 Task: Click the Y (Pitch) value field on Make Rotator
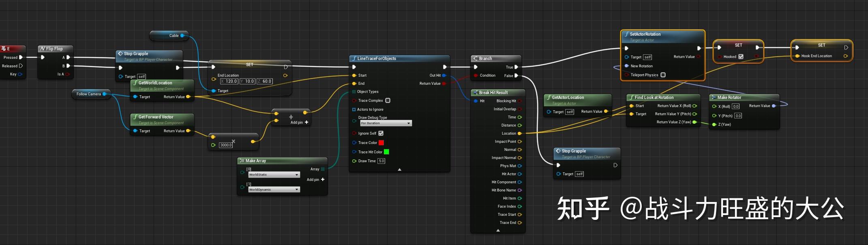(738, 116)
